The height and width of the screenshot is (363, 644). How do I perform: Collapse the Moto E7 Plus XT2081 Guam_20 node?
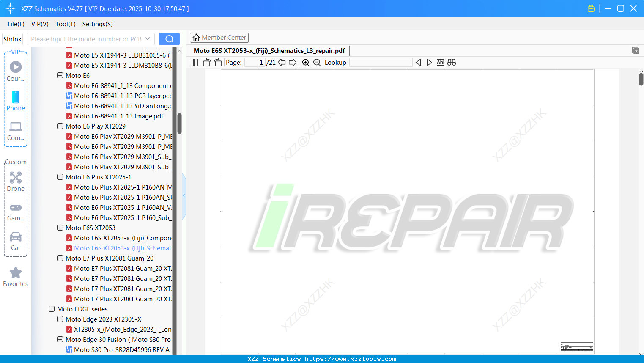pyautogui.click(x=60, y=258)
